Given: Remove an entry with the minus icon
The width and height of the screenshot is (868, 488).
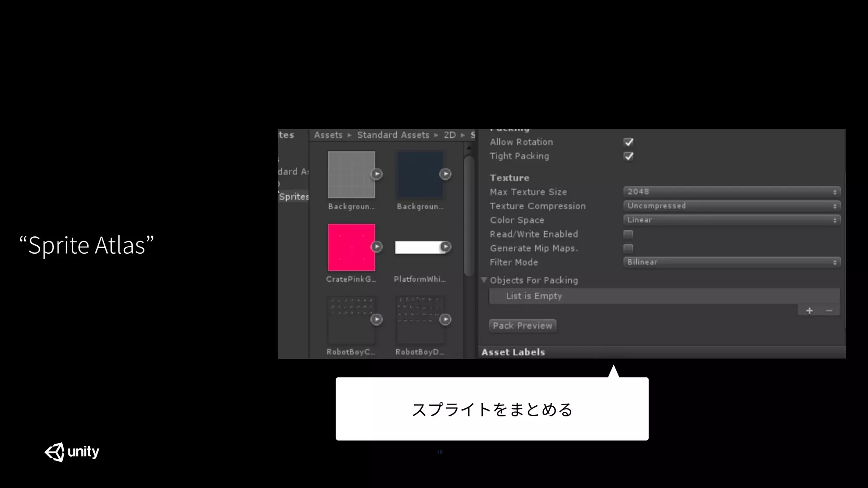Looking at the screenshot, I should point(829,311).
